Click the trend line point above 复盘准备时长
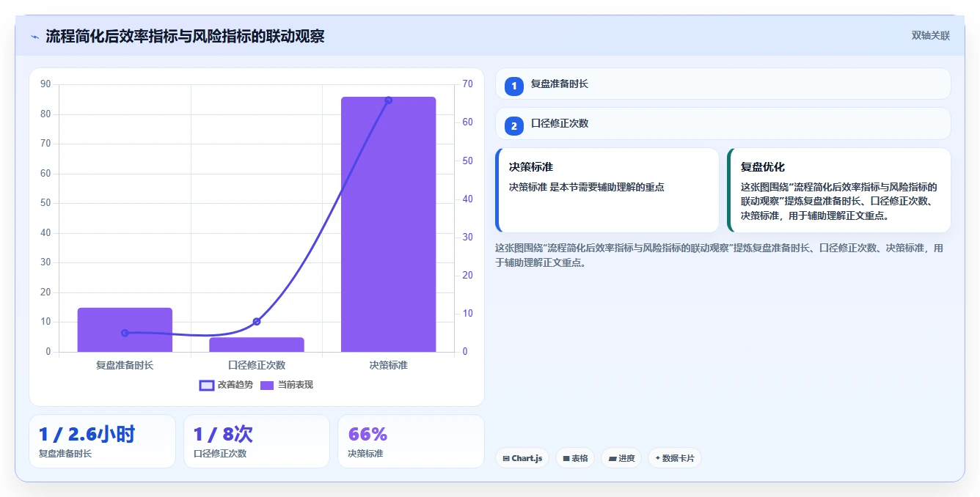 [125, 333]
